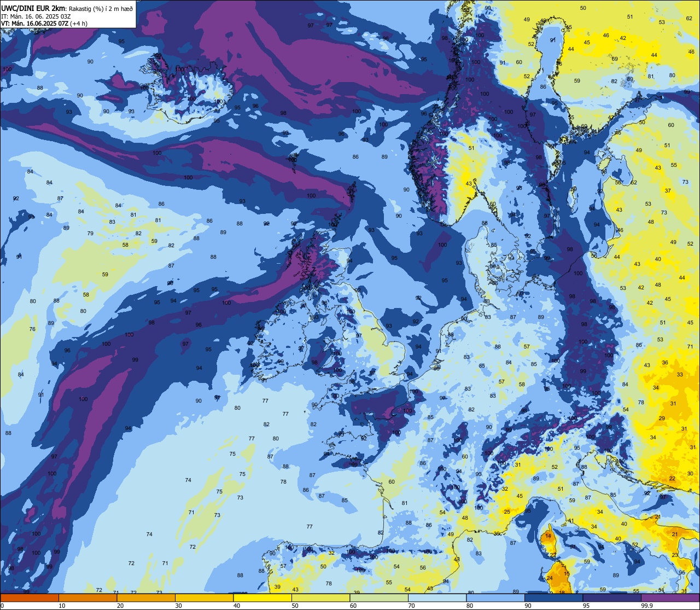Click the map title 'UWC/DINI EUR 2km'
Image resolution: width=700 pixels, height=610 pixels.
[33, 8]
